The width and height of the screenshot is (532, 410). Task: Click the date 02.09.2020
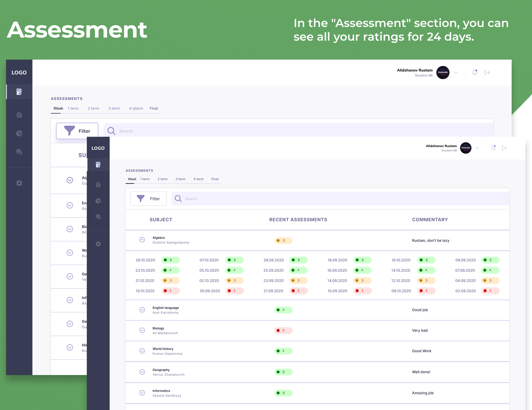coord(465,291)
